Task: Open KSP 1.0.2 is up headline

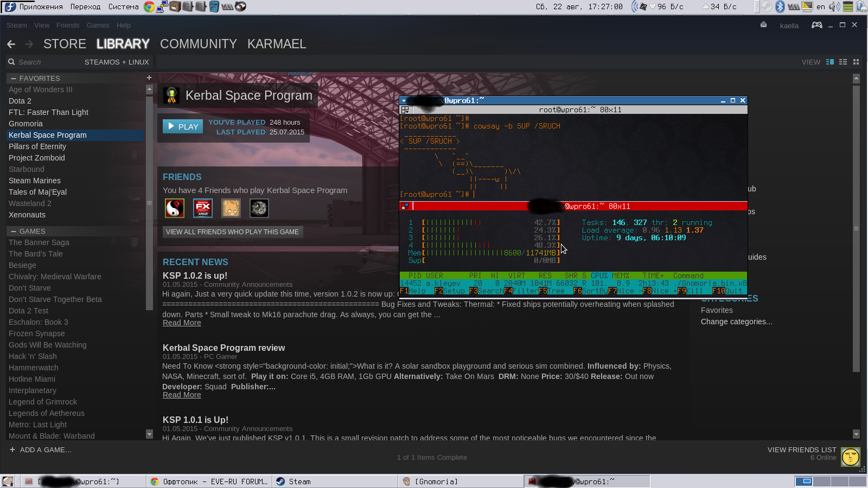Action: click(x=195, y=275)
